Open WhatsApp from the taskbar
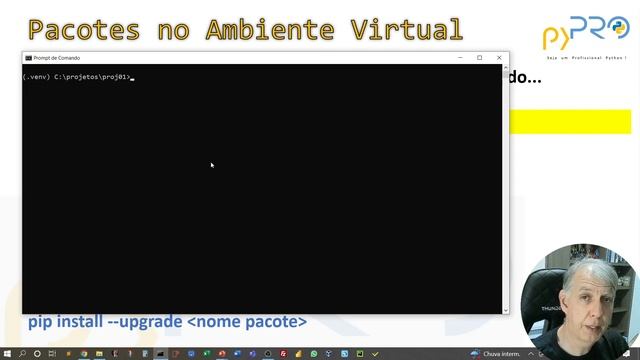The height and width of the screenshot is (360, 640). coord(313,354)
